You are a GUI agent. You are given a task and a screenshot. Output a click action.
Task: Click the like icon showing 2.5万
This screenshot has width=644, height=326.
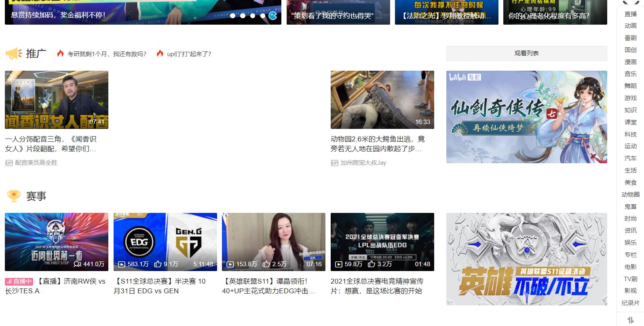[x=266, y=264]
